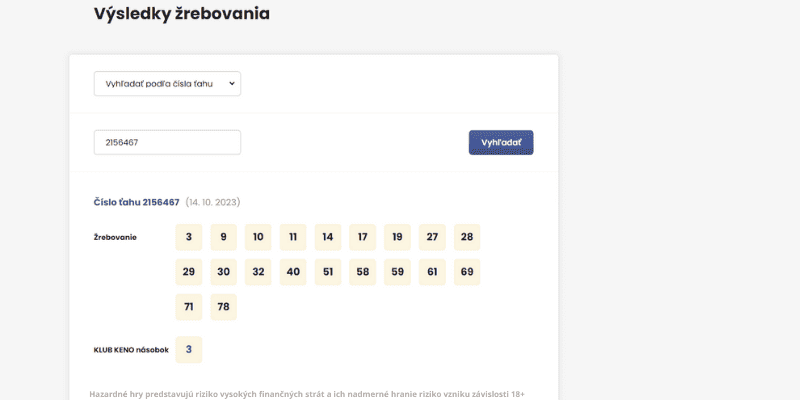The width and height of the screenshot is (800, 400).
Task: Click the KLUB KENO násobok value 3
Action: pos(189,349)
